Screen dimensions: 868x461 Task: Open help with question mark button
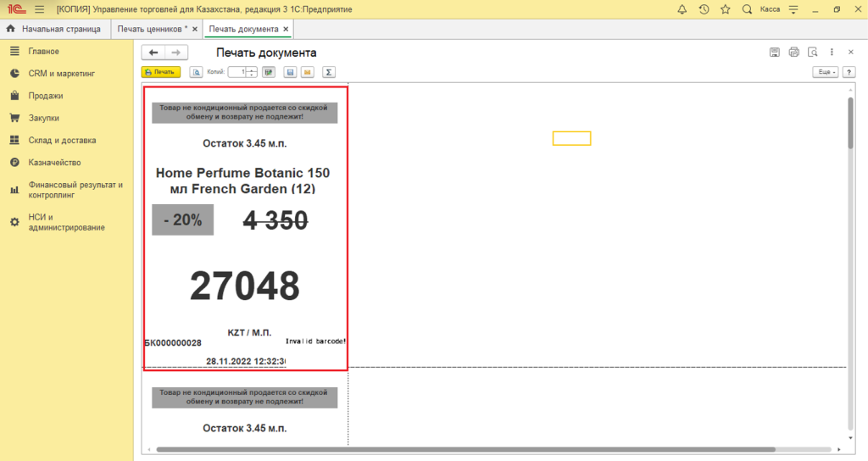[848, 72]
